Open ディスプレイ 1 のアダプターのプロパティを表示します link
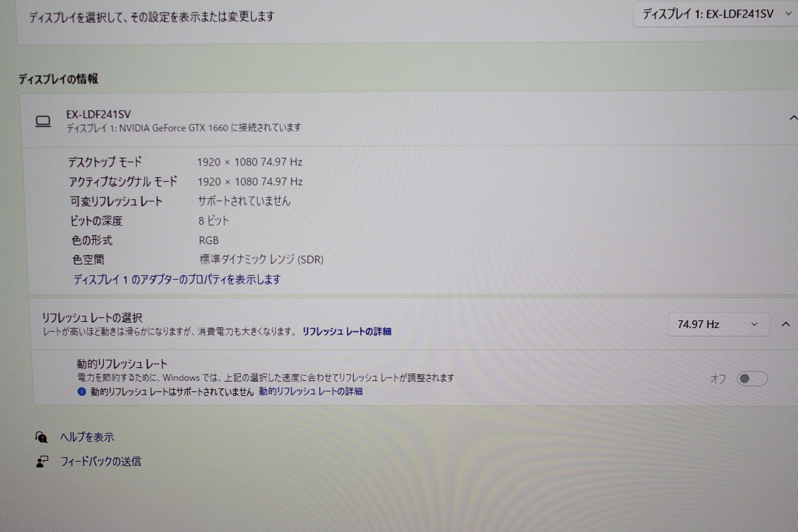Image resolution: width=798 pixels, height=532 pixels. pyautogui.click(x=177, y=280)
